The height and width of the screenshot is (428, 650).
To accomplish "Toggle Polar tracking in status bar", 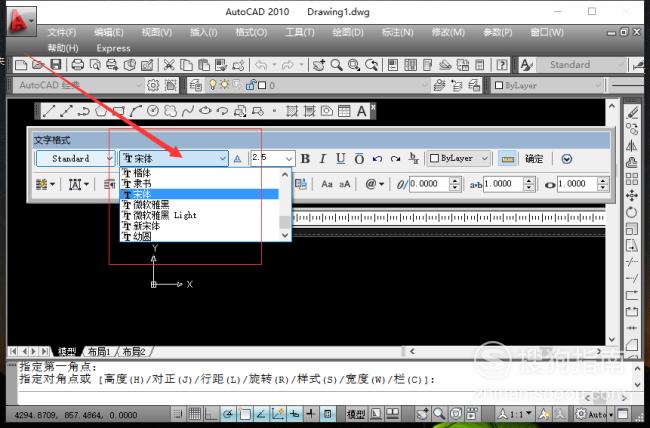I will click(228, 413).
